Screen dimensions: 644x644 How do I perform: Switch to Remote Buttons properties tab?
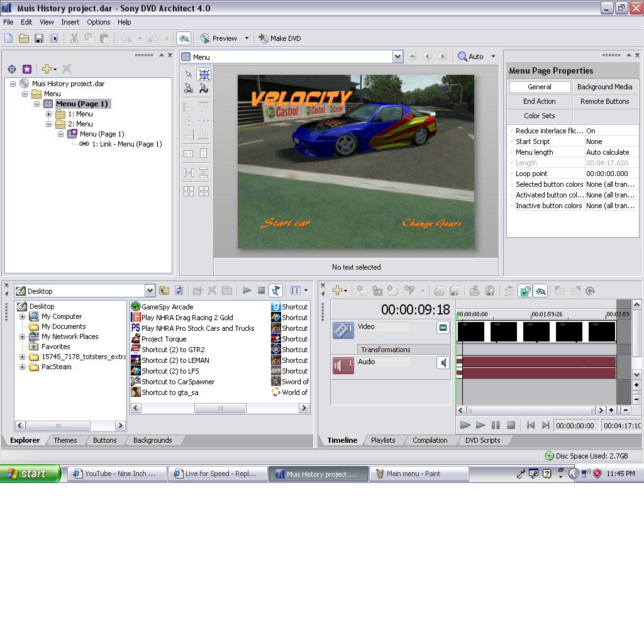pos(604,101)
